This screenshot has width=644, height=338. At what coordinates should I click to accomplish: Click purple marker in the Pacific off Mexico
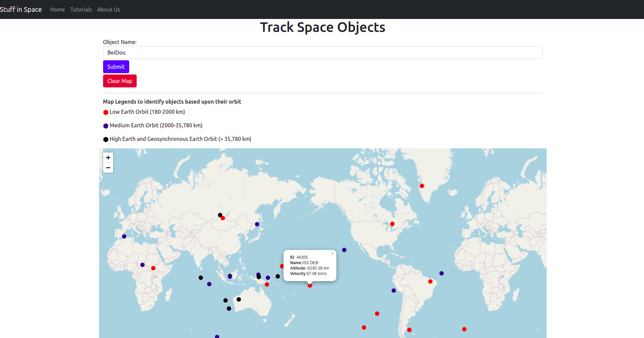click(x=344, y=250)
